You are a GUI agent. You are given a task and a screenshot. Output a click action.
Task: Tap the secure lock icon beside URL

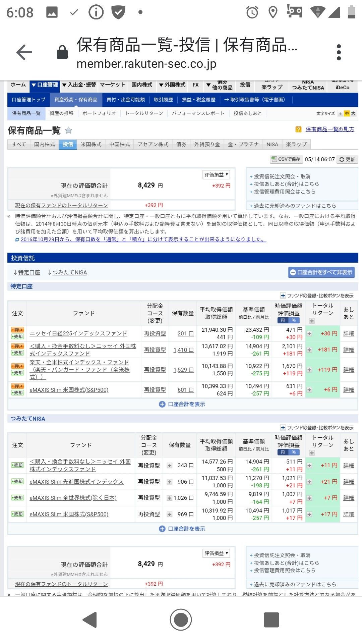[x=62, y=52]
